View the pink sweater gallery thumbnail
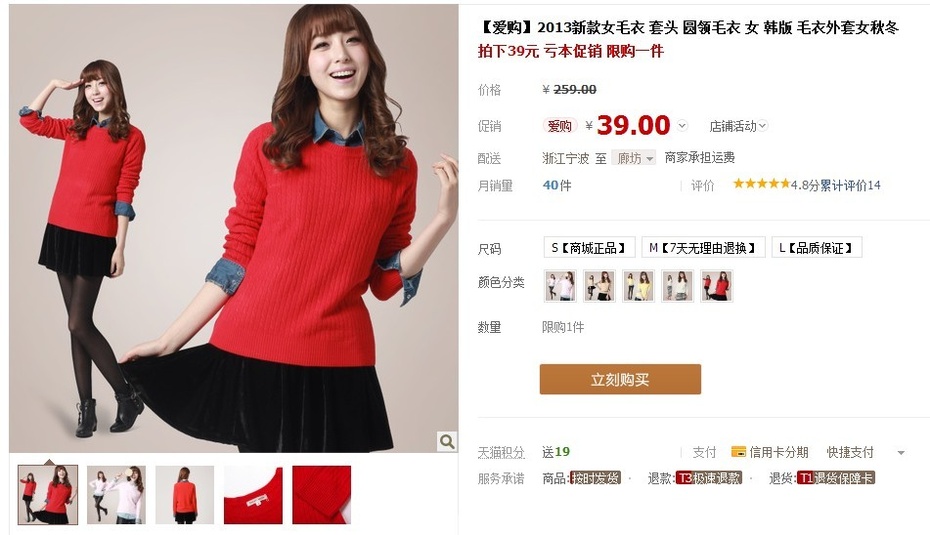The width and height of the screenshot is (930, 535). tap(116, 495)
